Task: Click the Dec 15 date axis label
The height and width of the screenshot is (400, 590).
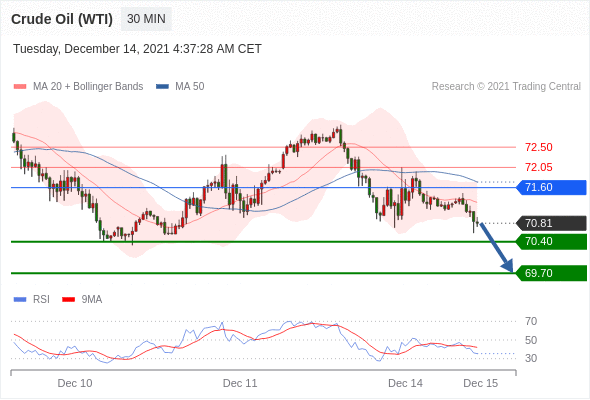Action: (x=481, y=383)
